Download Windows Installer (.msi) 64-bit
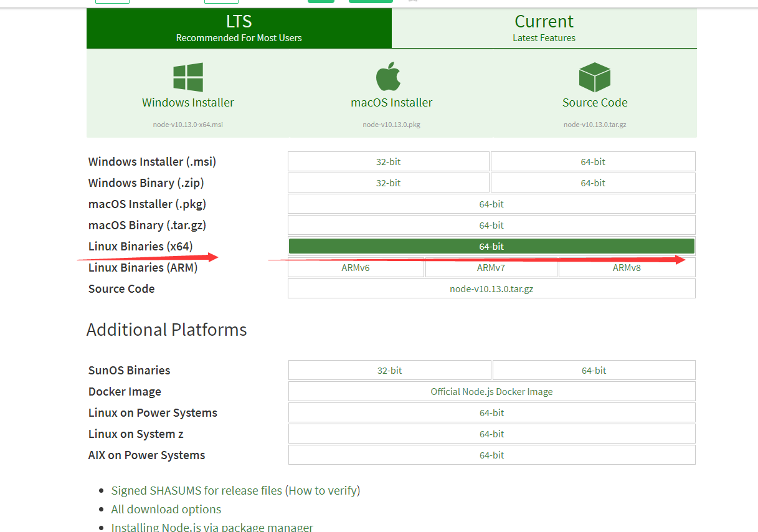758x532 pixels. pyautogui.click(x=593, y=161)
